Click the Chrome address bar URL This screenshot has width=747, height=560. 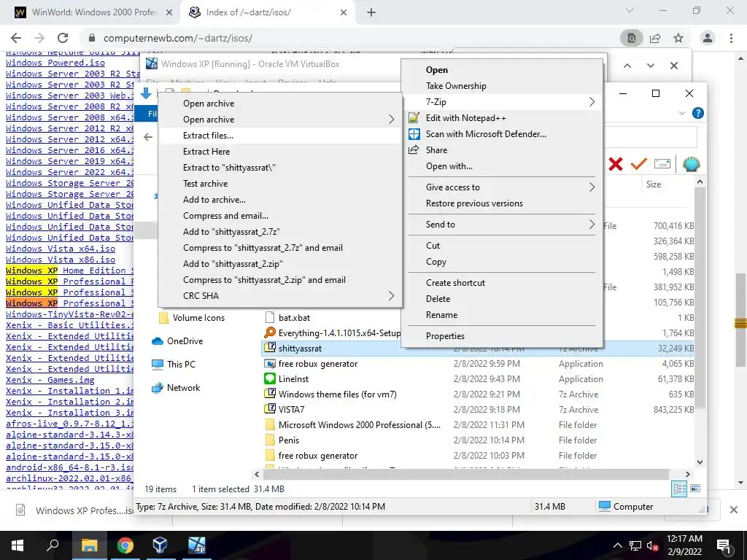pyautogui.click(x=178, y=38)
